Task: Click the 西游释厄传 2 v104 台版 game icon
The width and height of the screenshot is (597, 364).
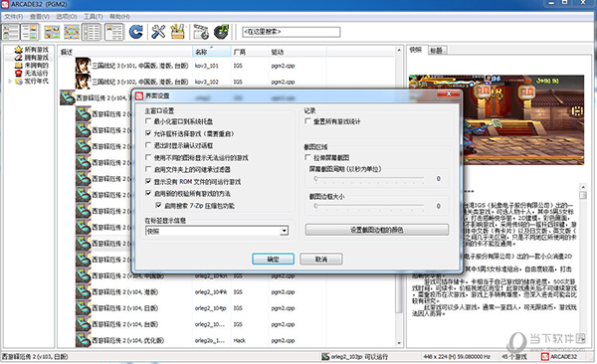Action: point(83,324)
